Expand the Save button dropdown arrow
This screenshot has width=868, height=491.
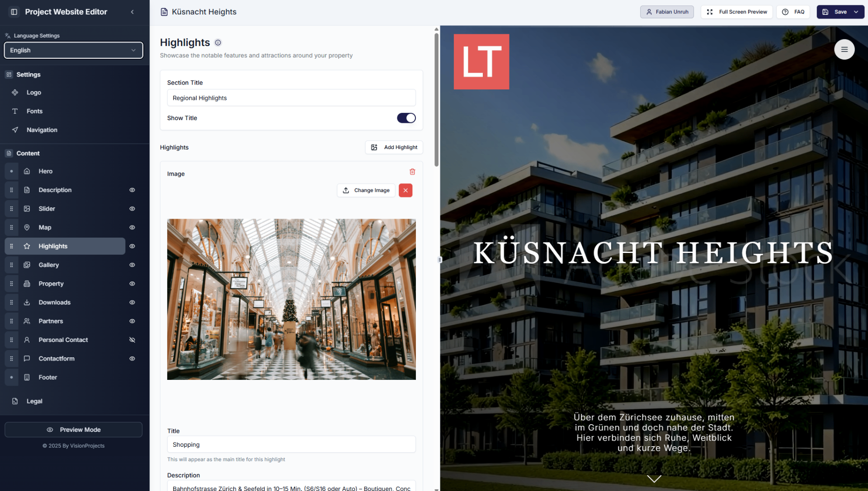pos(856,12)
